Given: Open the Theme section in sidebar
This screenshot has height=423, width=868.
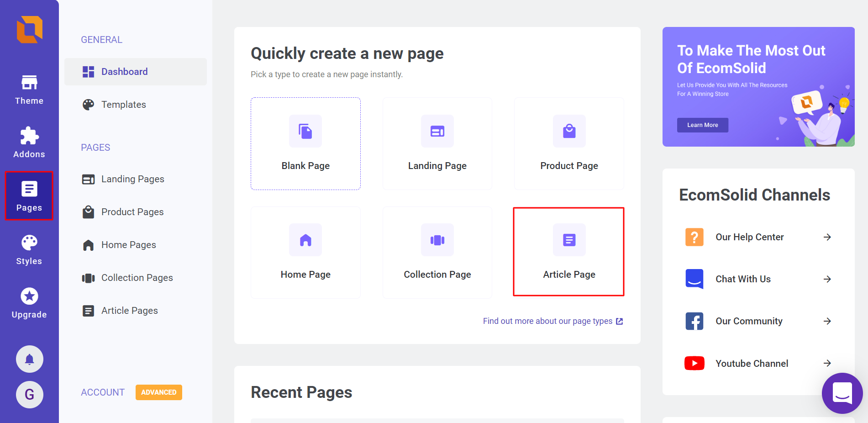Looking at the screenshot, I should [29, 90].
